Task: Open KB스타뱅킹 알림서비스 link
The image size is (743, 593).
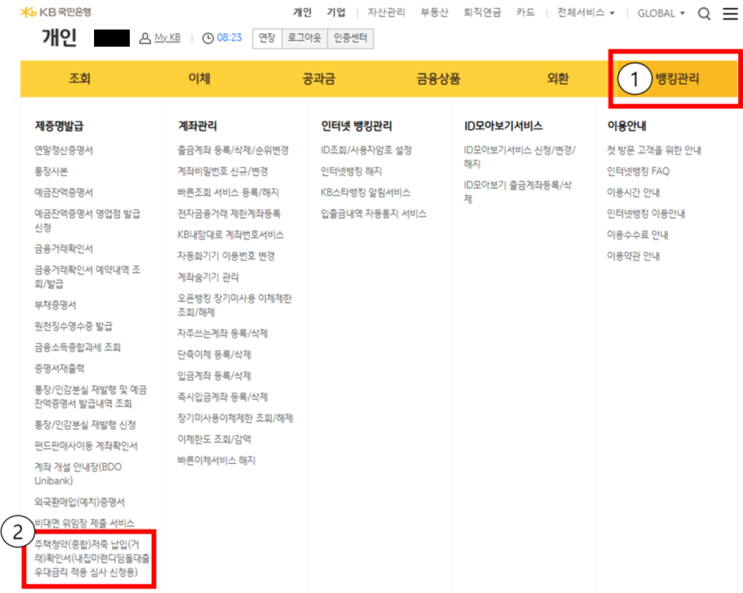Action: [x=365, y=192]
